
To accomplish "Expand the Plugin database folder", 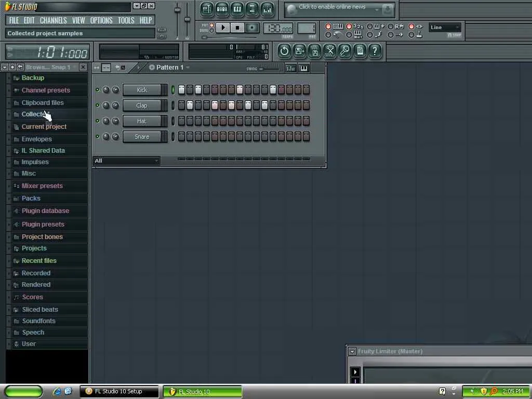I will click(45, 211).
